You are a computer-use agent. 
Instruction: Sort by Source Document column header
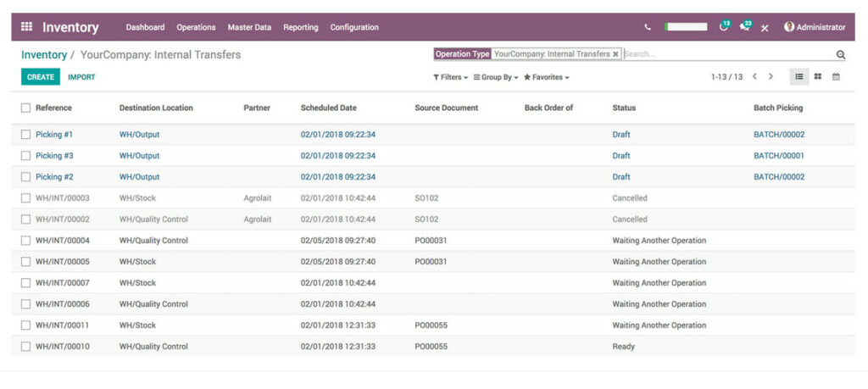(446, 108)
